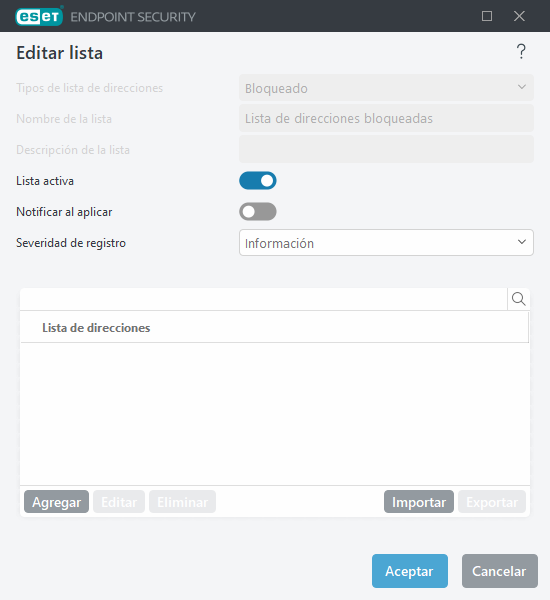Viewport: 550px width, 600px height.
Task: Click the search magnifier icon
Action: tap(519, 299)
